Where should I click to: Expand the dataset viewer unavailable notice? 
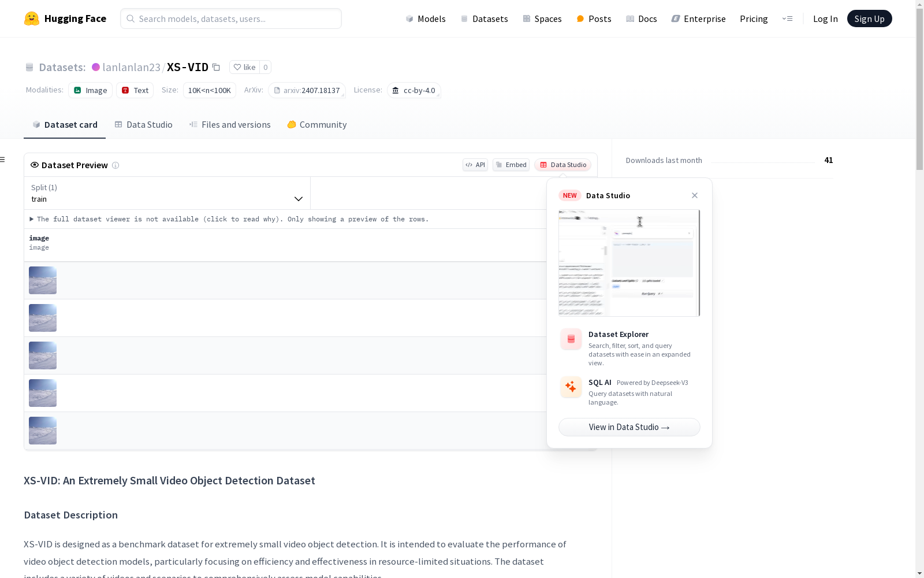pos(229,219)
